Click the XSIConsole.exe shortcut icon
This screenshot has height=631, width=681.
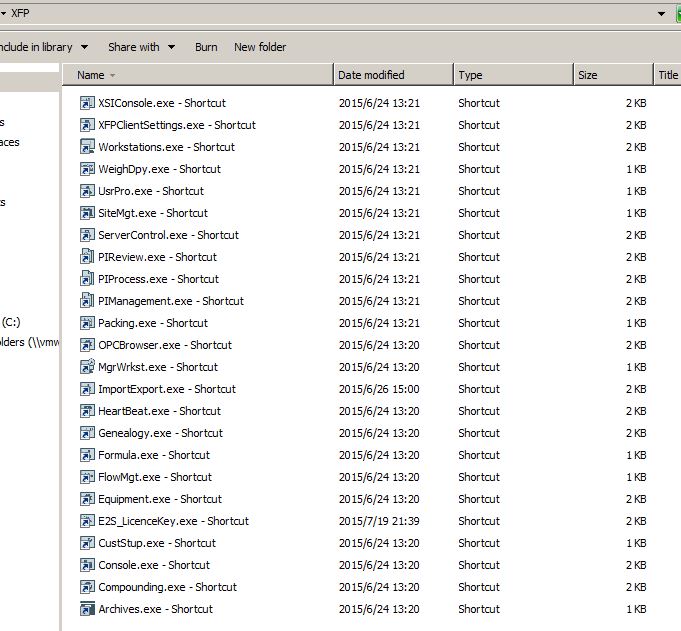[87, 103]
